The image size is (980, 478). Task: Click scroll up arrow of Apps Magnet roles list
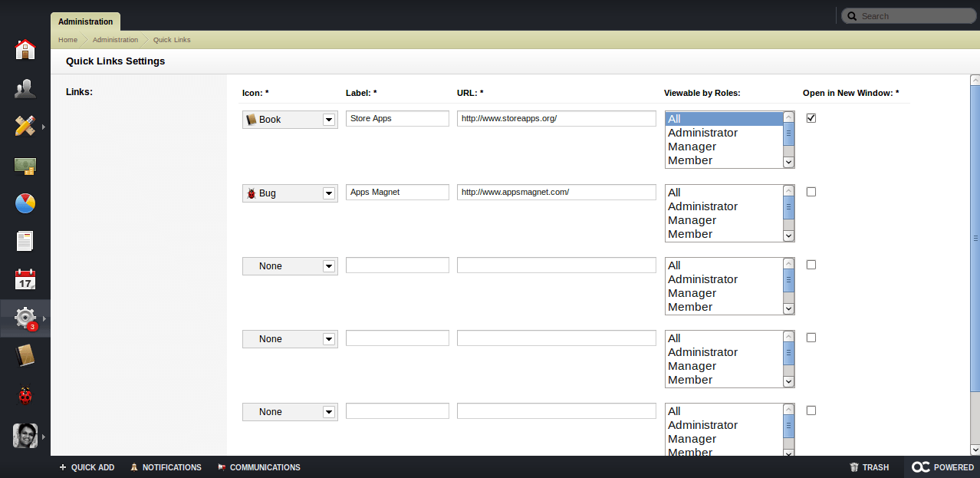(788, 191)
